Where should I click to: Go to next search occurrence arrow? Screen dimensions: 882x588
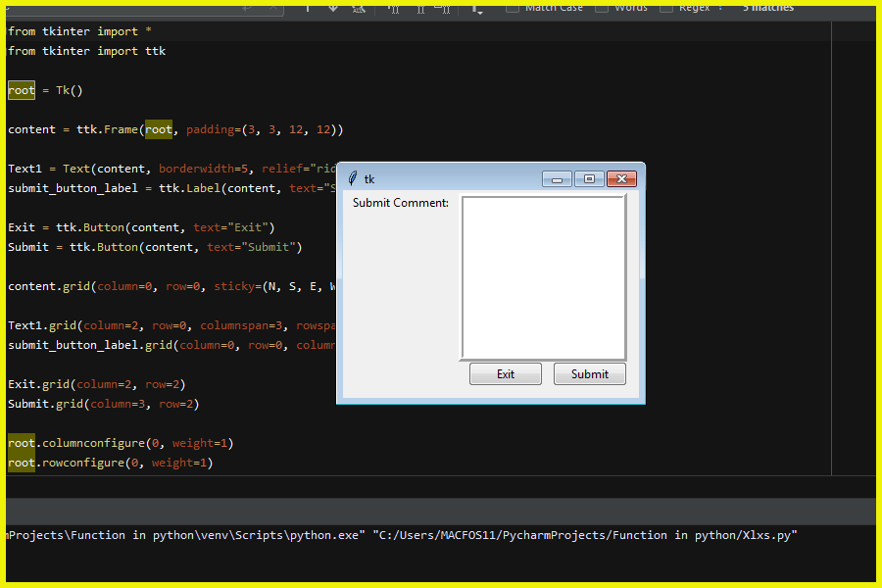click(333, 8)
